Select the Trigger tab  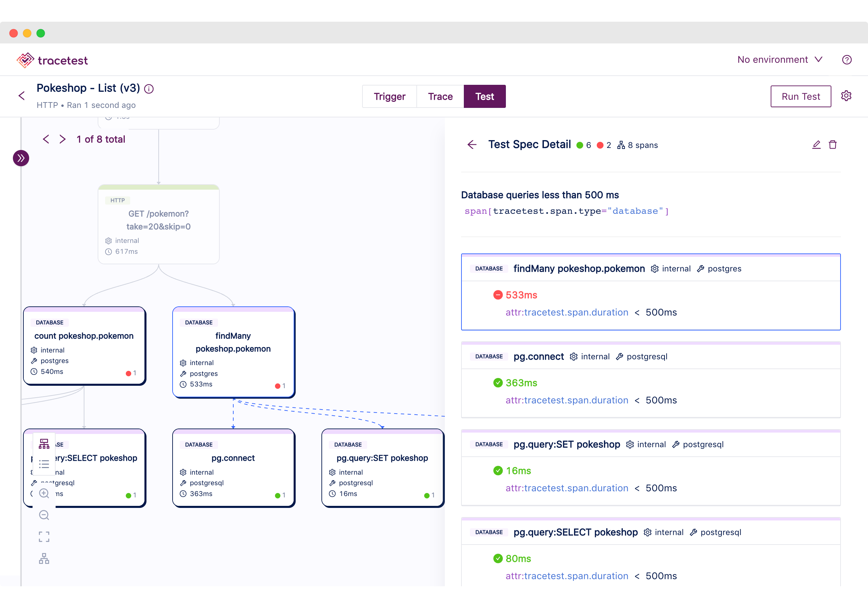389,96
